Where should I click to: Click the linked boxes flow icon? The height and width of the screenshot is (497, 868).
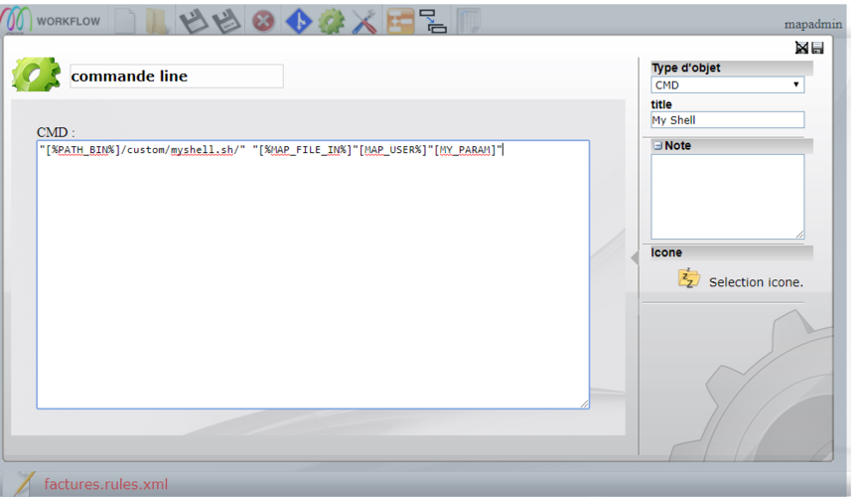pos(433,21)
